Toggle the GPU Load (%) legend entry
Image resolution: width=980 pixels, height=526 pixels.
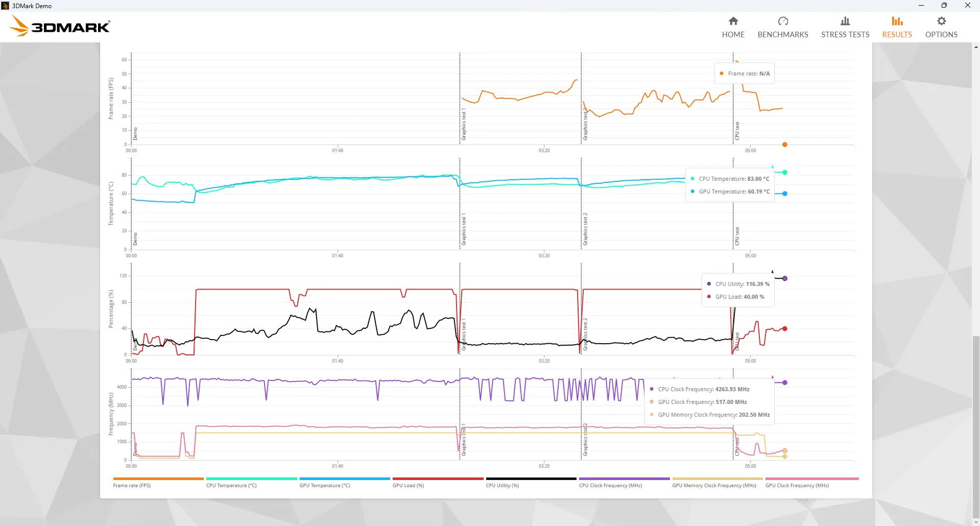438,483
